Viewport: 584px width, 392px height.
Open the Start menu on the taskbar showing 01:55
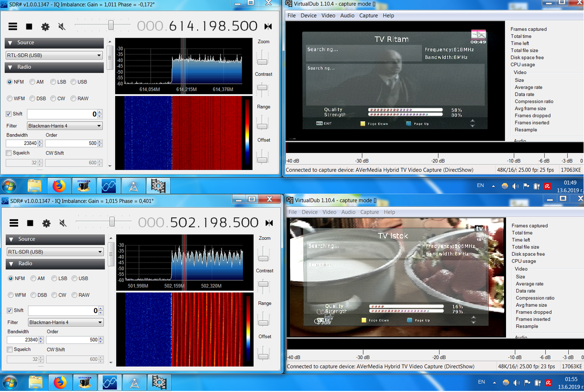(10, 382)
